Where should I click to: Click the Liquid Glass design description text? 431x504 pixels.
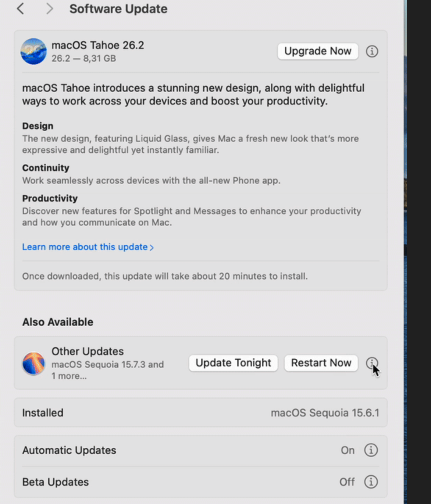(x=190, y=144)
